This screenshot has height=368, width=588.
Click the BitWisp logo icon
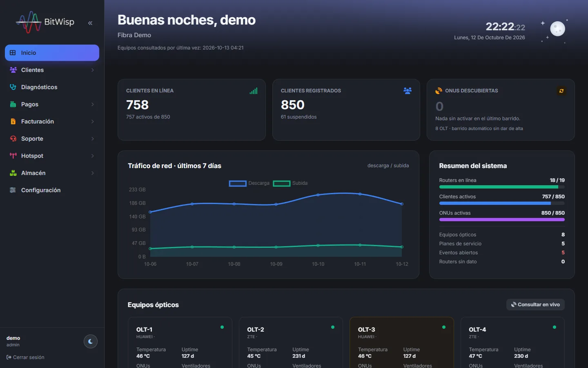(29, 22)
